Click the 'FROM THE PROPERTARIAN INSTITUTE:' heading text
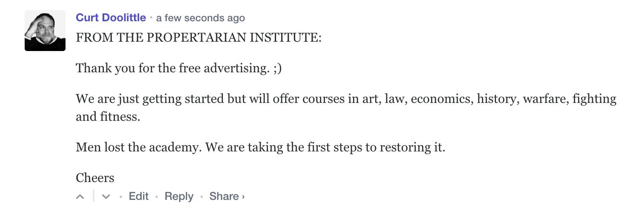The image size is (644, 222). pos(199,37)
